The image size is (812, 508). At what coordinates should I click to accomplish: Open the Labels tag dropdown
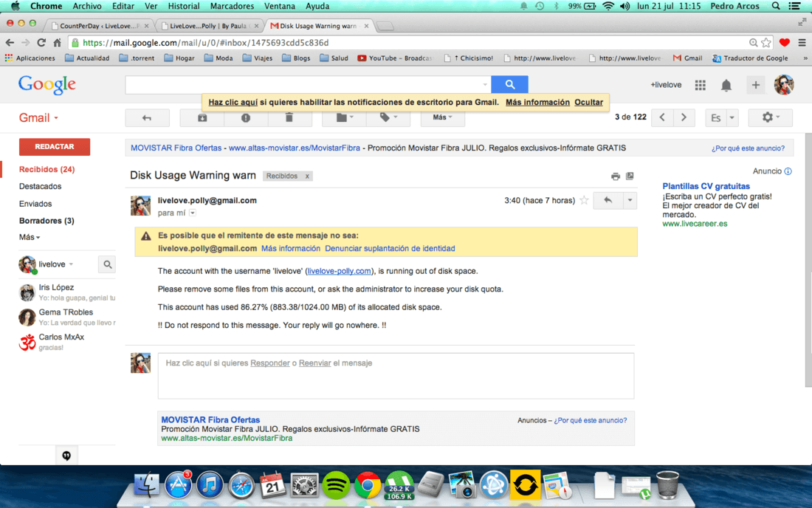pyautogui.click(x=388, y=117)
